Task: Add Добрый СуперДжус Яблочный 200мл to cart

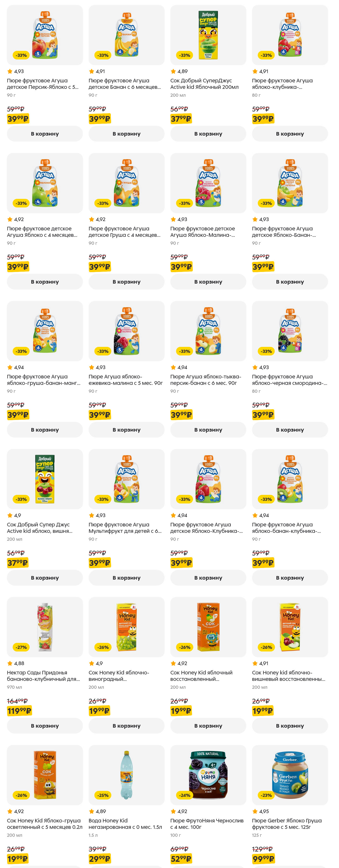Action: click(x=208, y=134)
